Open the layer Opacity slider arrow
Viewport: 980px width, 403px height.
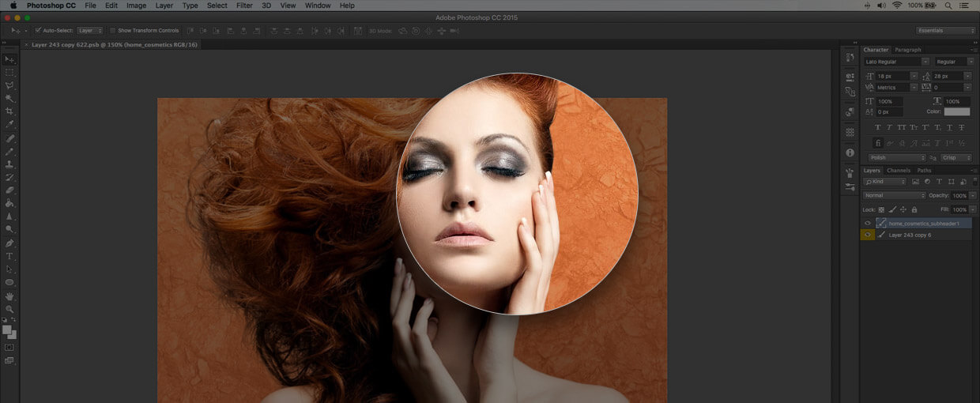pos(973,195)
